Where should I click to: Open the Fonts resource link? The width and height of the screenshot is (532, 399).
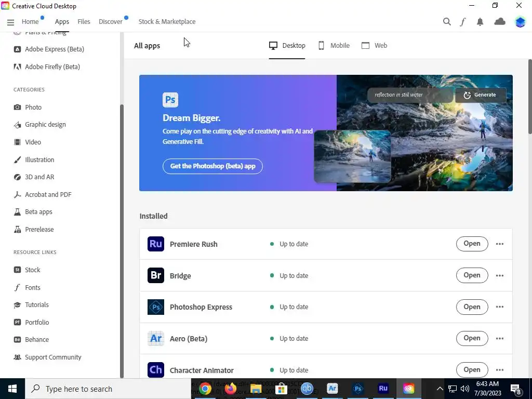click(27, 288)
